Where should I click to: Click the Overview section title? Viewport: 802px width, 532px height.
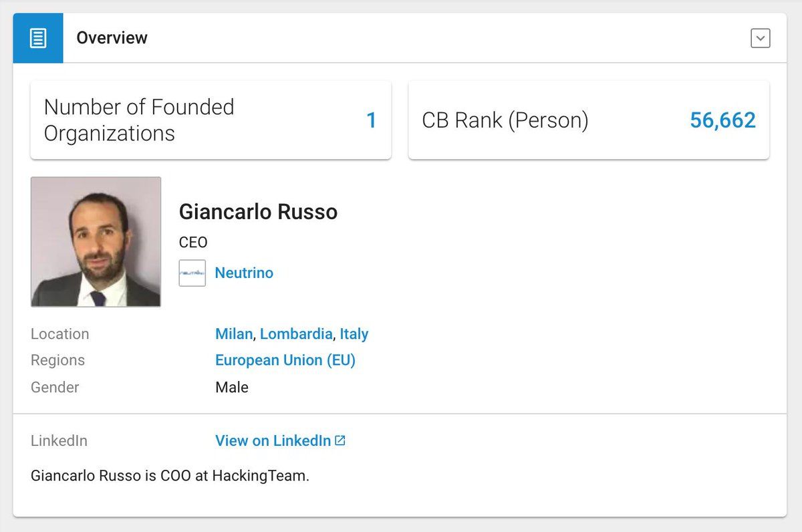[112, 38]
